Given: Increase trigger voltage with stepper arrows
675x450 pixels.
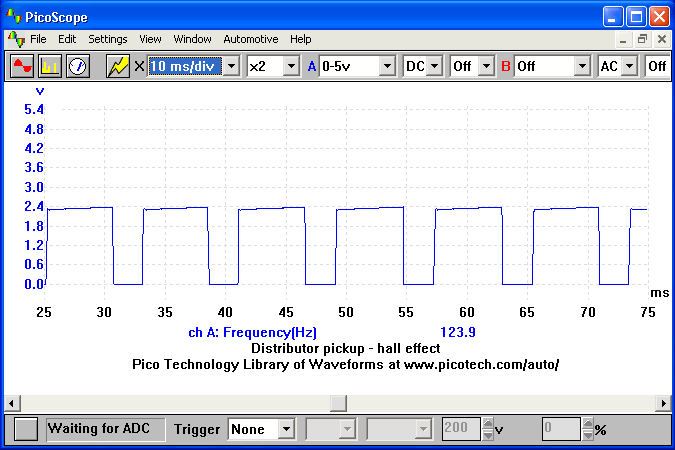Looking at the screenshot, I should tap(487, 423).
